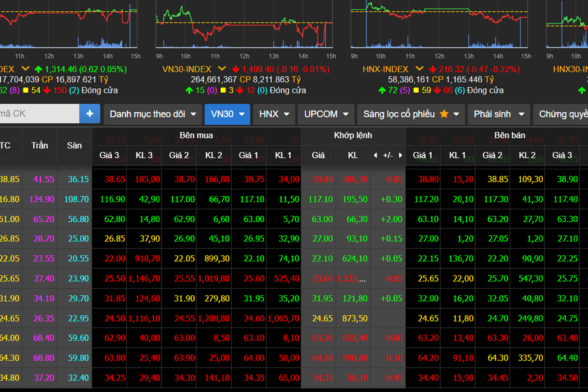Open the HNX board dropdown button
The height and width of the screenshot is (392, 588).
click(x=274, y=114)
